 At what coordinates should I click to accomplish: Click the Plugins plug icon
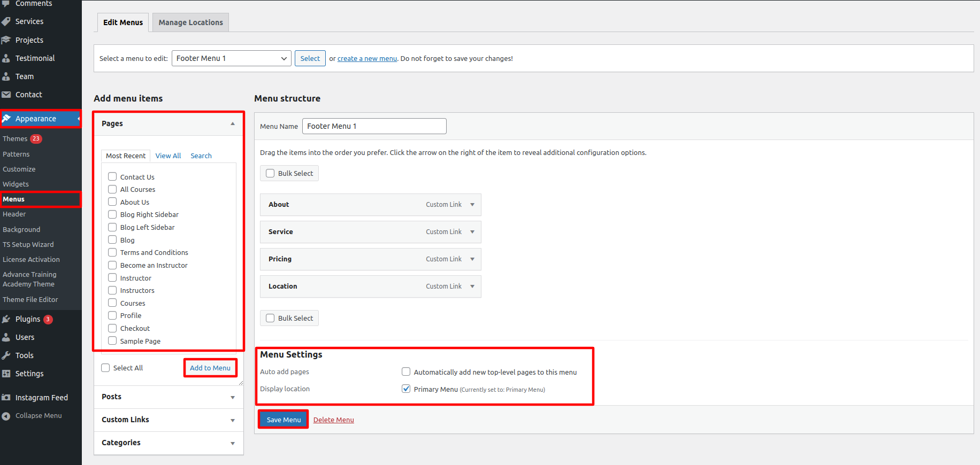point(6,319)
